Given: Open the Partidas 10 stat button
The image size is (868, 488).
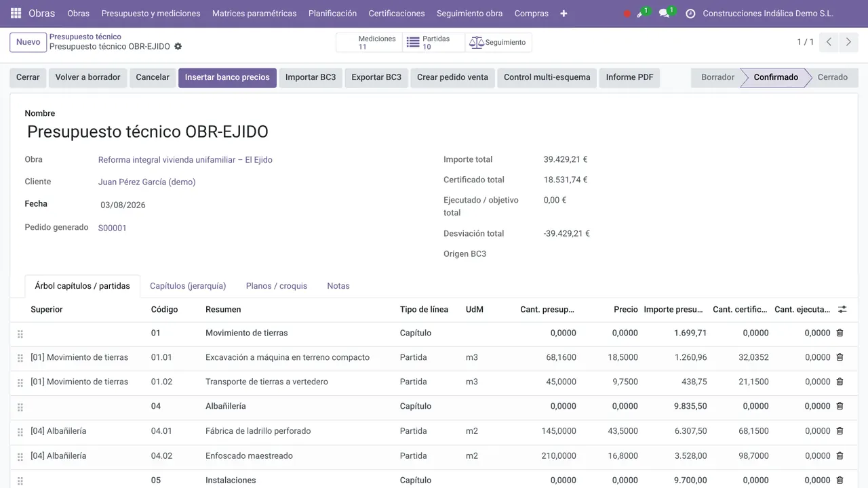Looking at the screenshot, I should tap(433, 43).
